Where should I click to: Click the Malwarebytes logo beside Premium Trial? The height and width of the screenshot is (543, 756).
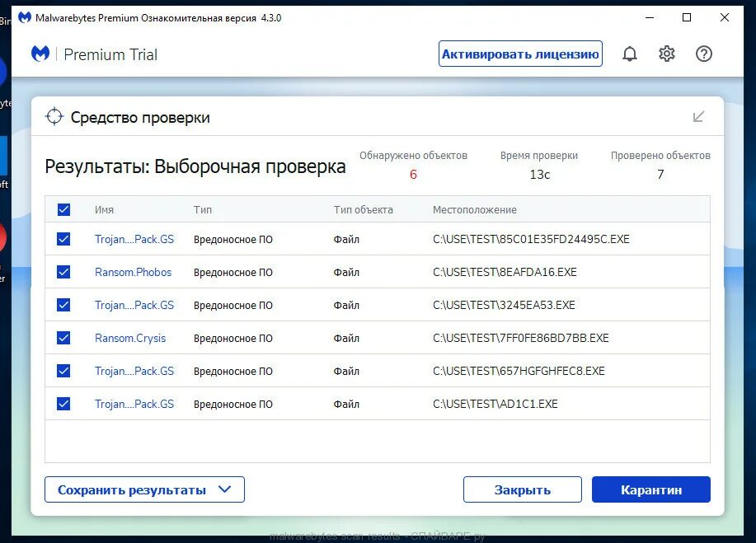click(x=40, y=54)
